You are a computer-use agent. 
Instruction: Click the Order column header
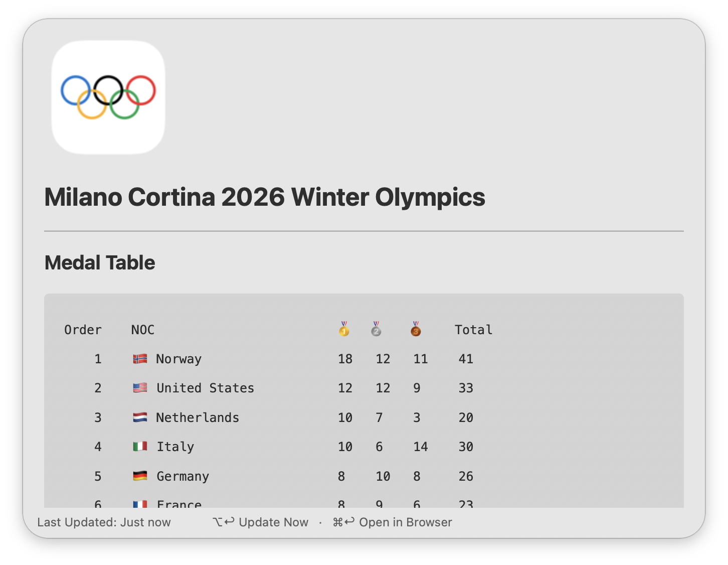click(x=83, y=330)
